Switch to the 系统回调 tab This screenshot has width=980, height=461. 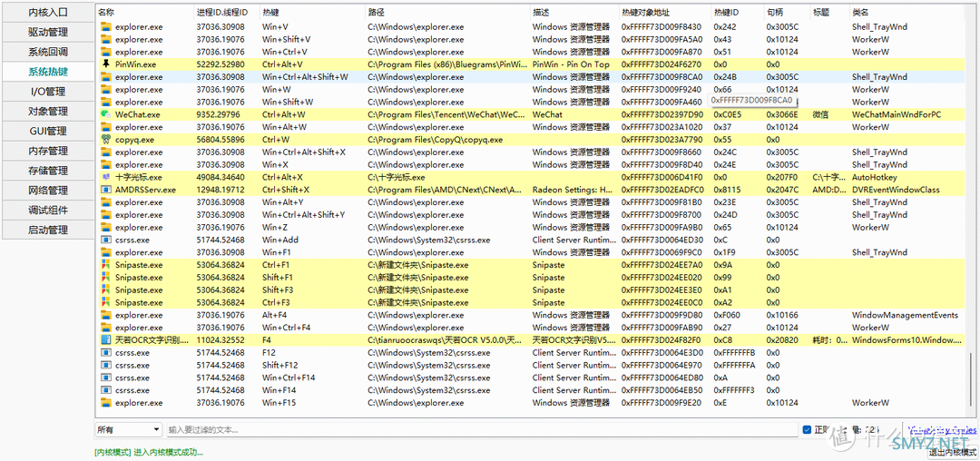(48, 52)
